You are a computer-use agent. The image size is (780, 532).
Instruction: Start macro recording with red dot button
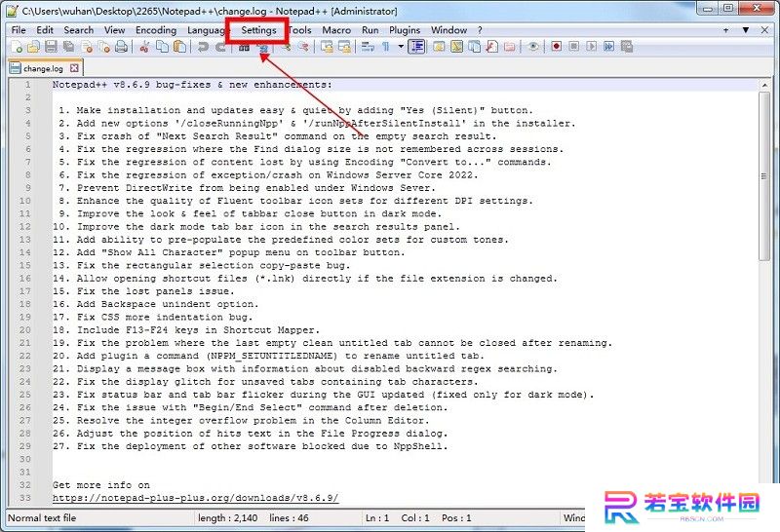pyautogui.click(x=556, y=47)
